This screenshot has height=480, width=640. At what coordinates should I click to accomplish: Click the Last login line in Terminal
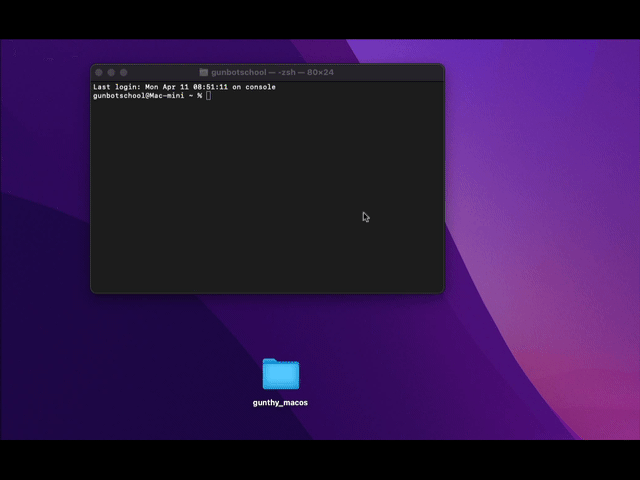(184, 87)
